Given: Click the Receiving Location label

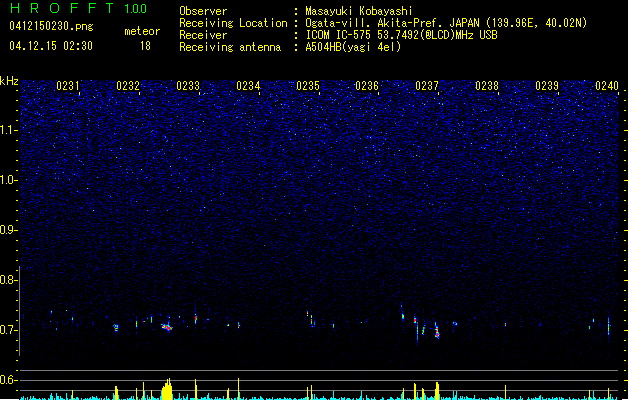Looking at the screenshot, I should click(x=233, y=23).
